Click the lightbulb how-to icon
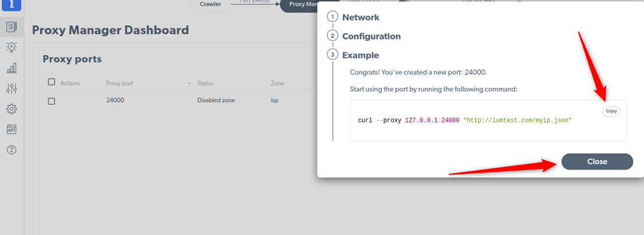This screenshot has width=644, height=235. tap(11, 47)
